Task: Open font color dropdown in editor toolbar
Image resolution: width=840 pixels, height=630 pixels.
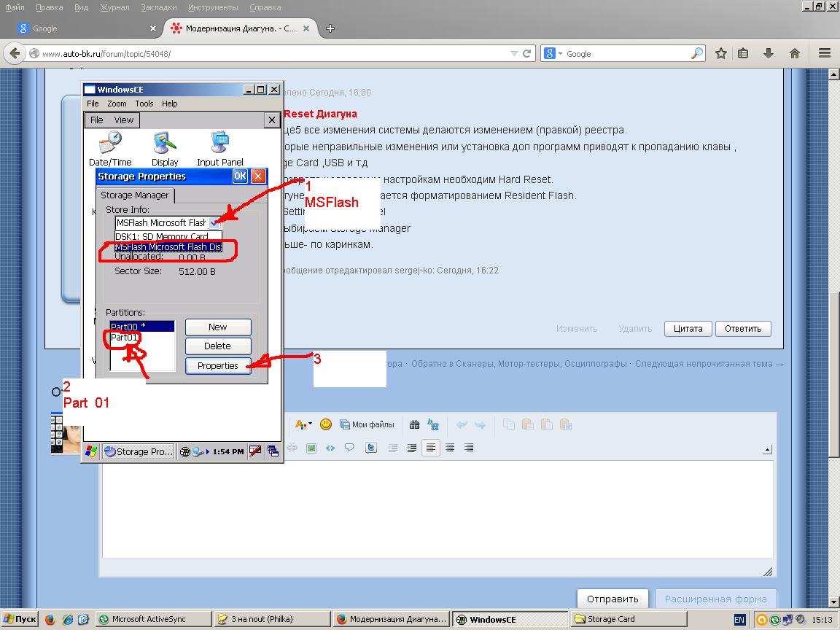Action: pyautogui.click(x=304, y=424)
